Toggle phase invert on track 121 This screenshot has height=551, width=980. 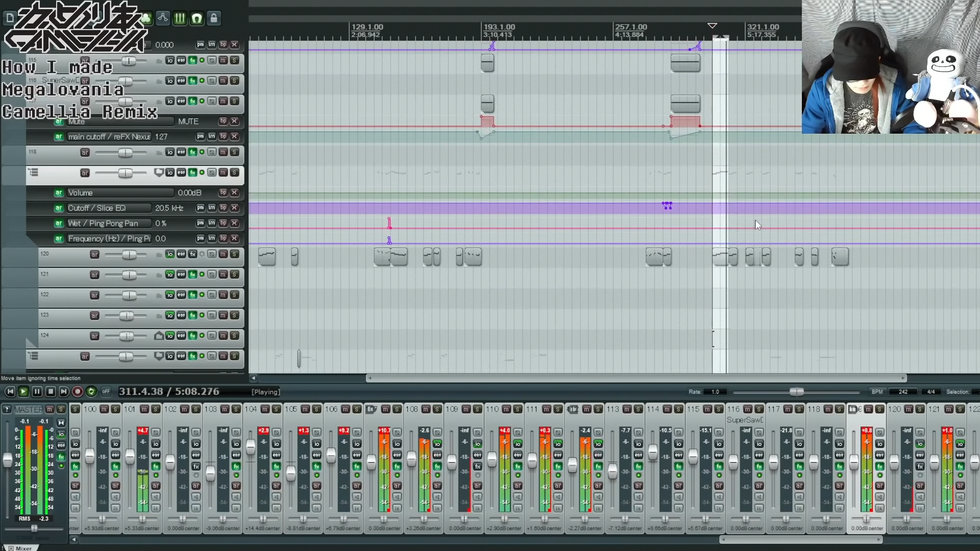(x=212, y=274)
